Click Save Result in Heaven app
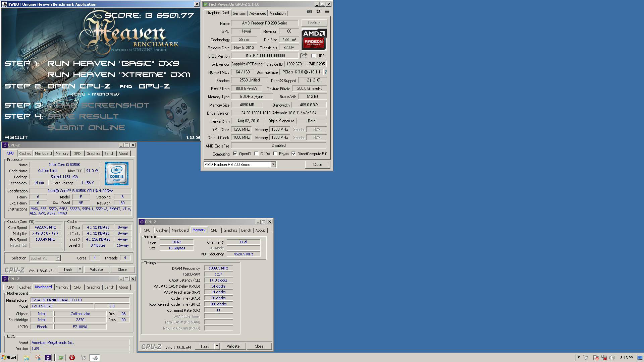 coord(83,116)
